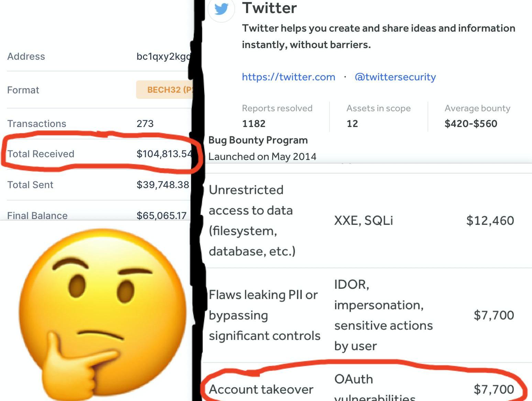Click the Assets in scope number 12
The width and height of the screenshot is (532, 401).
click(352, 124)
